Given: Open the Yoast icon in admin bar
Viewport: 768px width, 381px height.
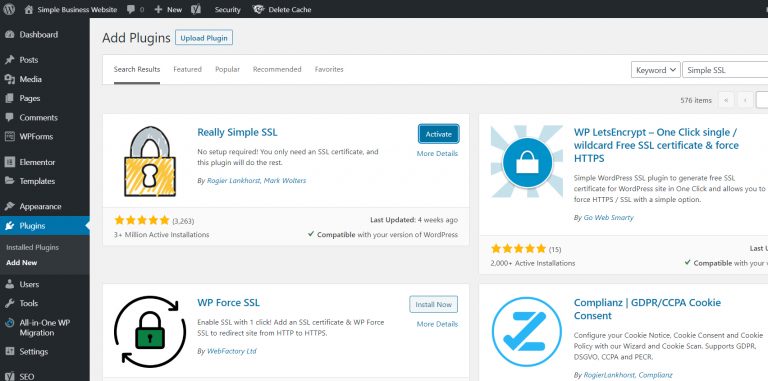Looking at the screenshot, I should point(196,9).
